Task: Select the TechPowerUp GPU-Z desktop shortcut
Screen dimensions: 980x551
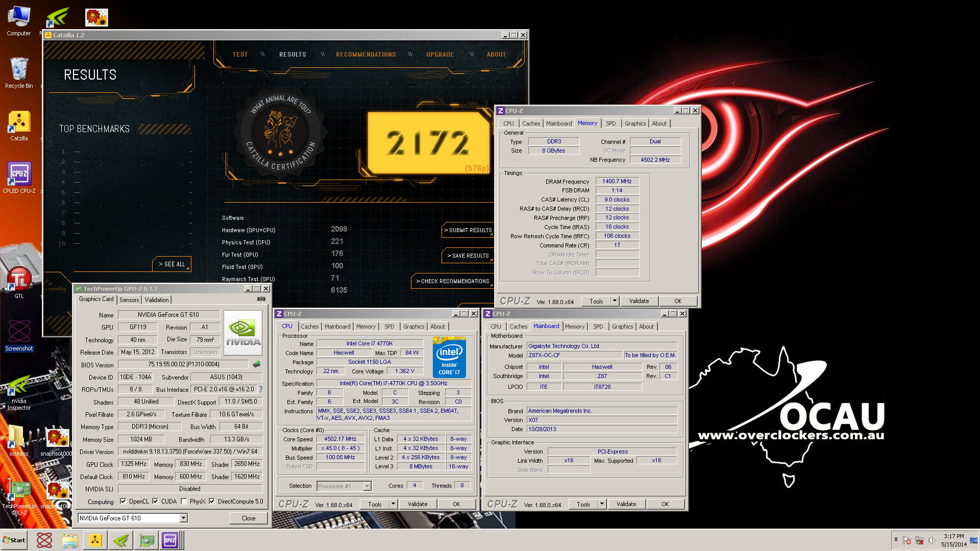Action: 19,498
